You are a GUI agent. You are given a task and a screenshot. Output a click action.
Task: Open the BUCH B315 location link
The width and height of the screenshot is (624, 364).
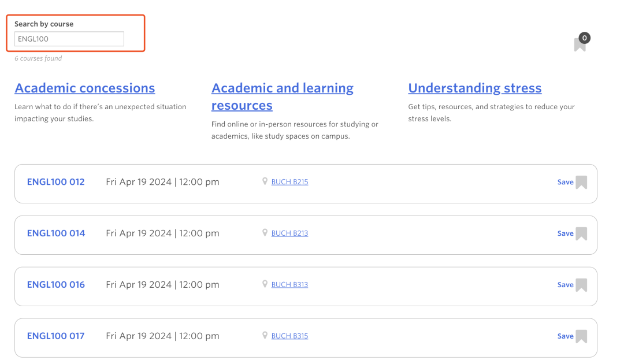click(x=290, y=336)
